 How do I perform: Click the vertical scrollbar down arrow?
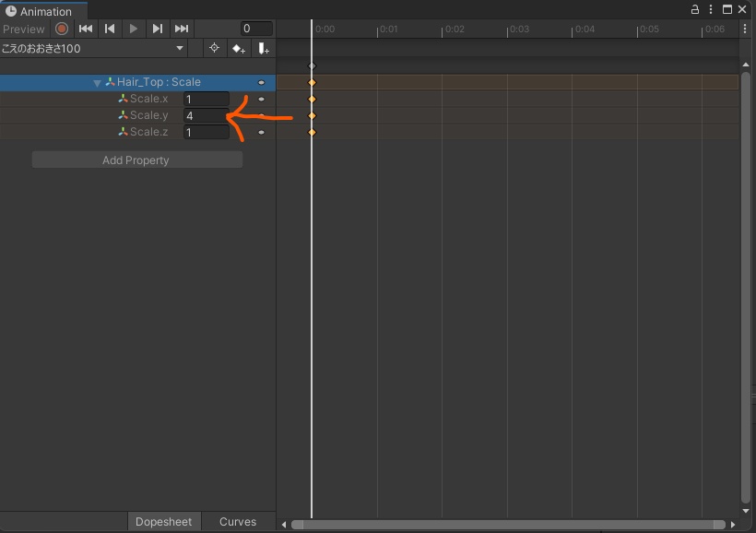pyautogui.click(x=746, y=511)
